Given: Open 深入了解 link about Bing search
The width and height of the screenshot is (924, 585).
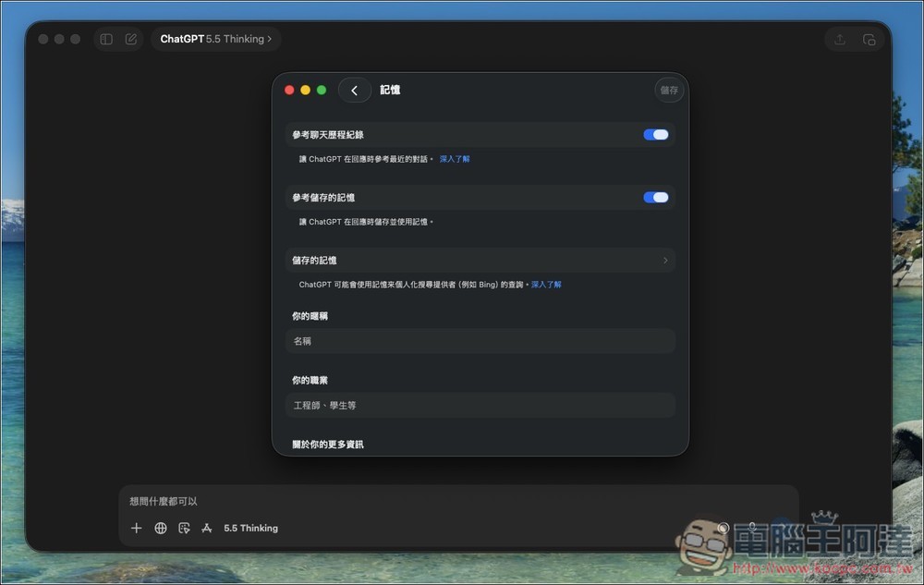Looking at the screenshot, I should pos(546,285).
